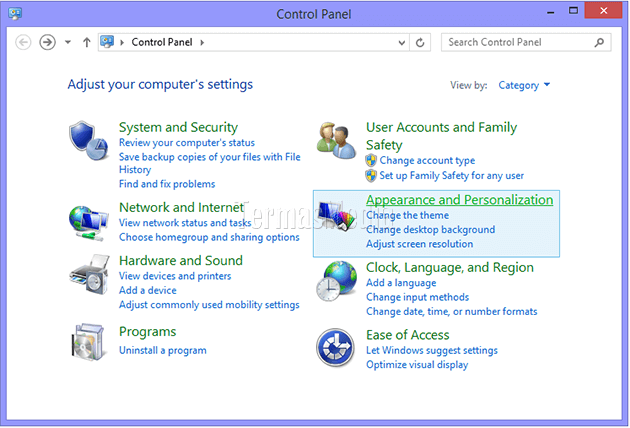This screenshot has height=428, width=630.
Task: Click the shield icon beside Change account type
Action: (371, 160)
